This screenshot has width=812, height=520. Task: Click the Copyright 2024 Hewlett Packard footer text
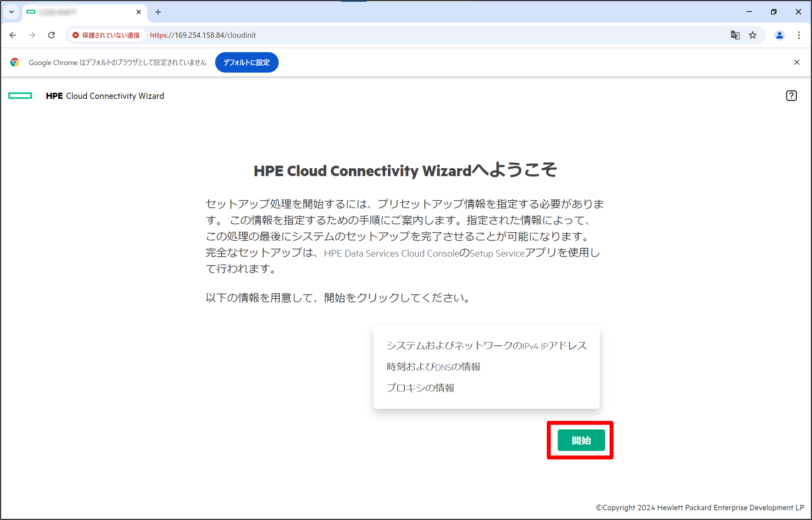[x=700, y=508]
